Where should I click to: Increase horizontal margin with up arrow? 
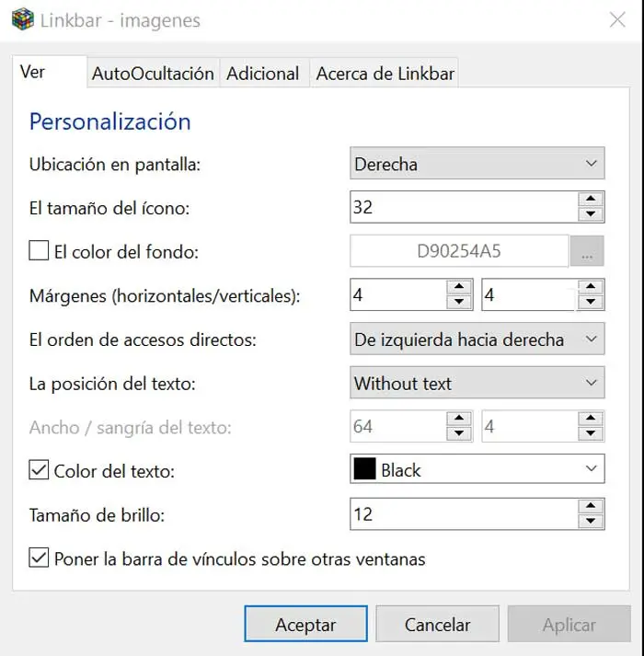coord(458,288)
